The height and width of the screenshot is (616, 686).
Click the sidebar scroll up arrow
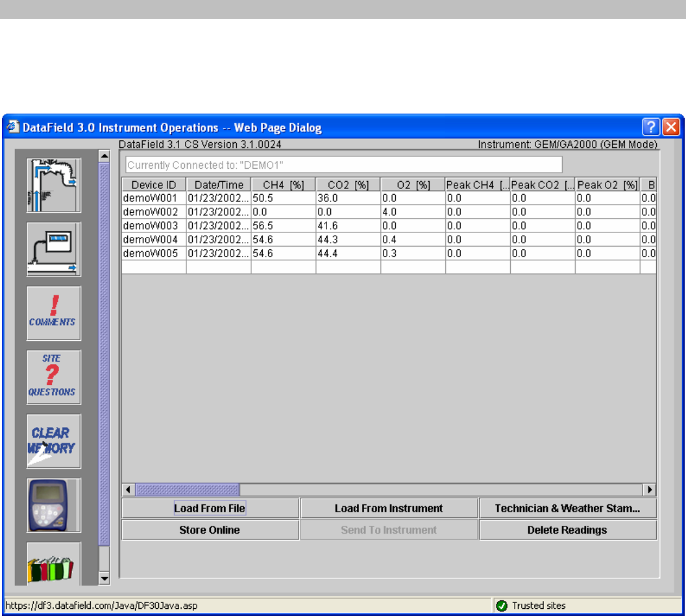click(104, 156)
